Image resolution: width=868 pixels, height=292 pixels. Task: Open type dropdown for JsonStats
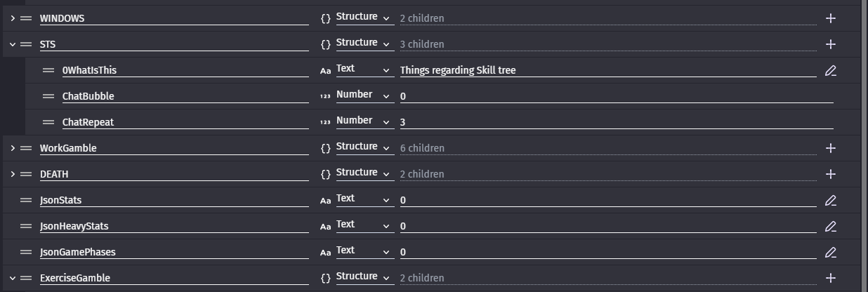tap(363, 199)
